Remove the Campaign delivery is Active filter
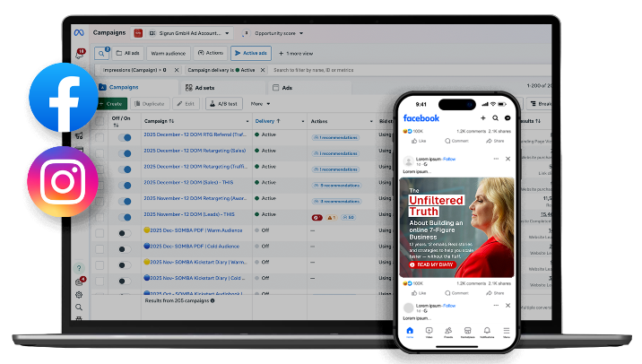Image resolution: width=642 pixels, height=364 pixels. [263, 70]
